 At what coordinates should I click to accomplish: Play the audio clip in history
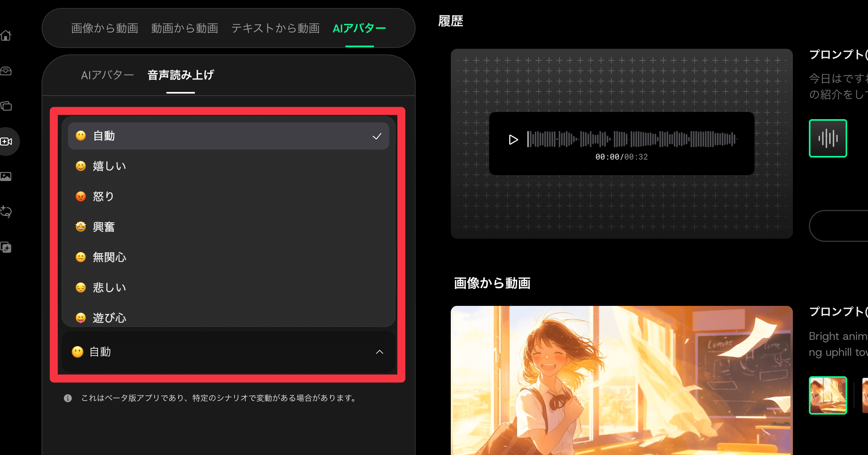click(x=513, y=140)
